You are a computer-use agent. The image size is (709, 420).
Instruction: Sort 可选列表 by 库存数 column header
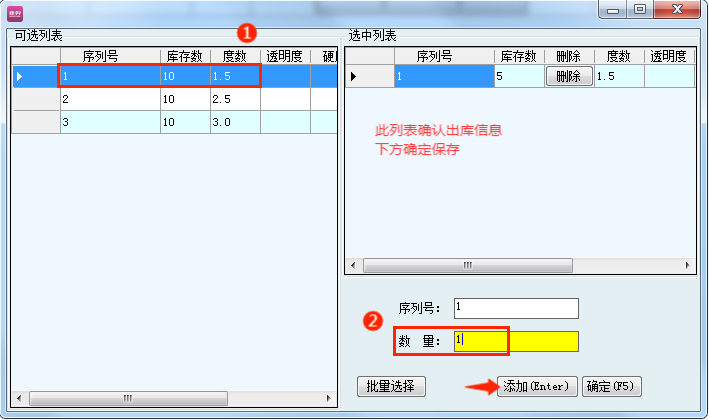point(185,56)
